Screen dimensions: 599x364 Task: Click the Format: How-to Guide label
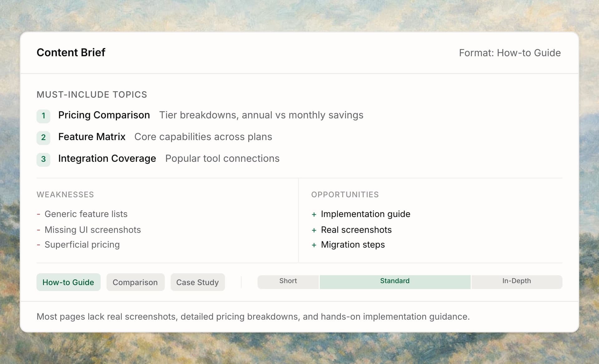(x=509, y=53)
